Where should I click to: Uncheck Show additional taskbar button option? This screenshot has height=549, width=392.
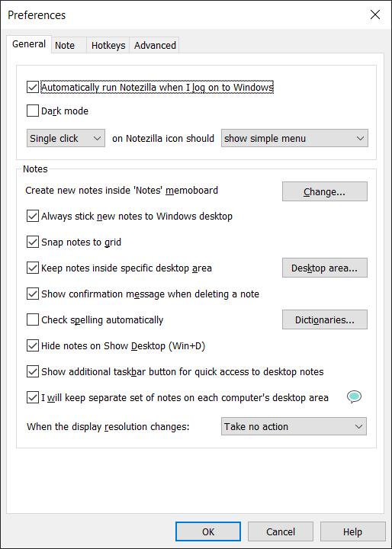[x=33, y=371]
